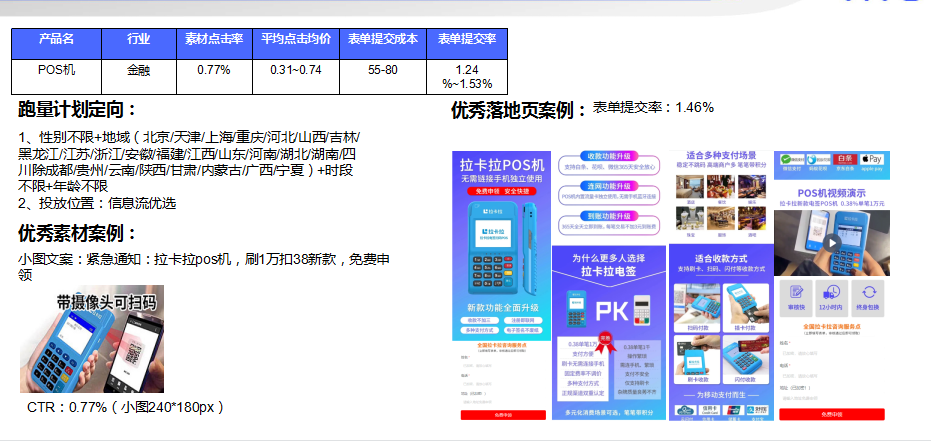Select the 行业 table header
931x441 pixels.
click(x=139, y=43)
